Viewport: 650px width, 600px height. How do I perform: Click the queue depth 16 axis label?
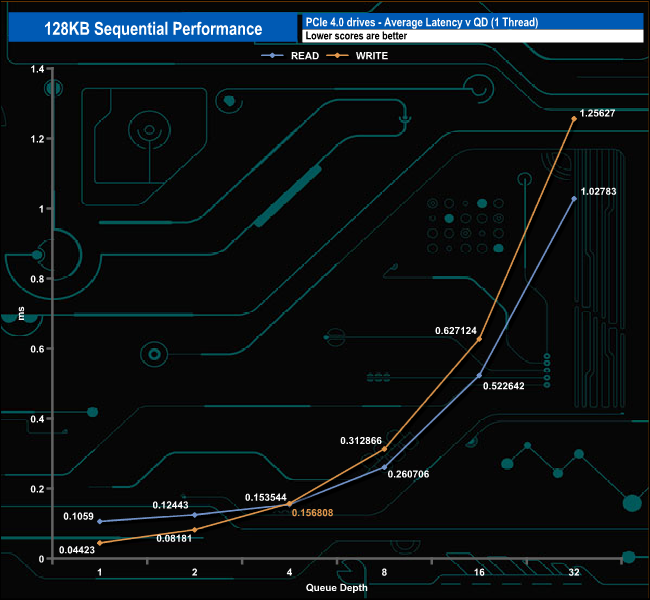(479, 572)
